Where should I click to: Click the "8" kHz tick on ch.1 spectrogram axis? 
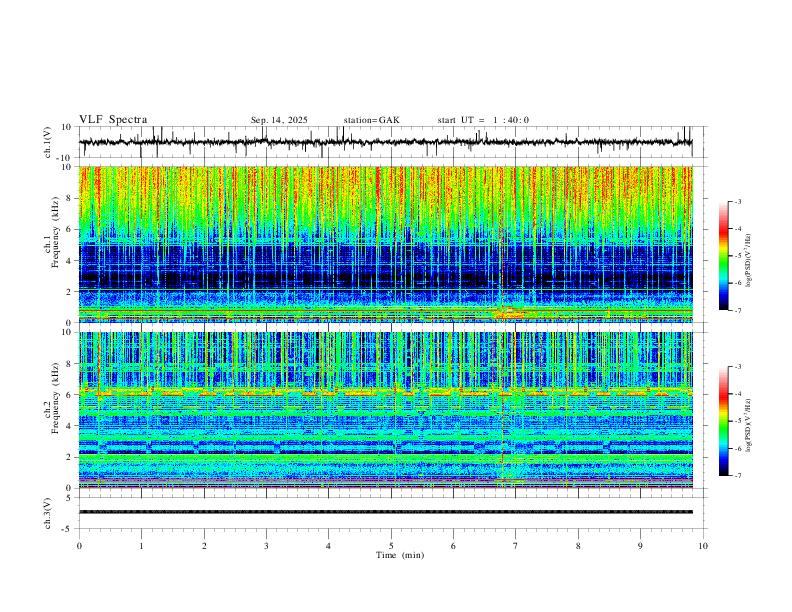(70, 198)
